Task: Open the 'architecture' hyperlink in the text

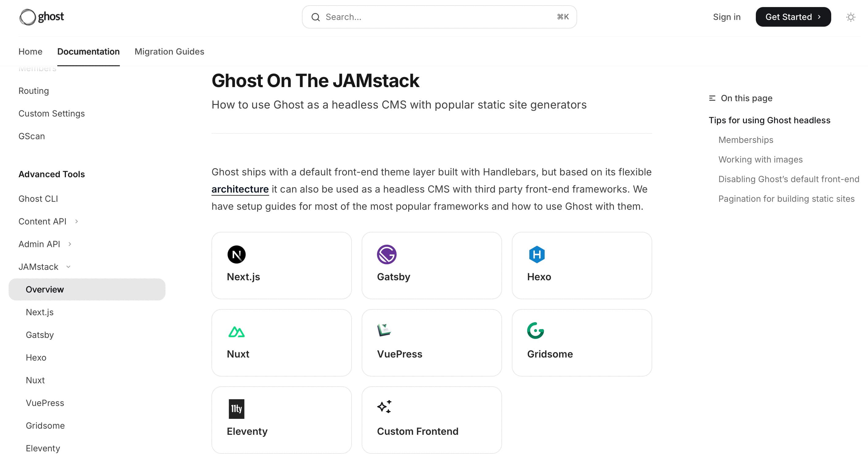Action: (240, 189)
